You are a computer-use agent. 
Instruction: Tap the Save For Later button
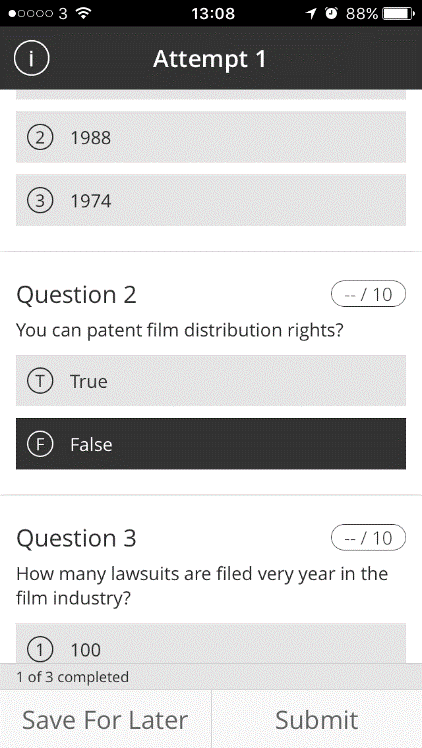coord(105,719)
